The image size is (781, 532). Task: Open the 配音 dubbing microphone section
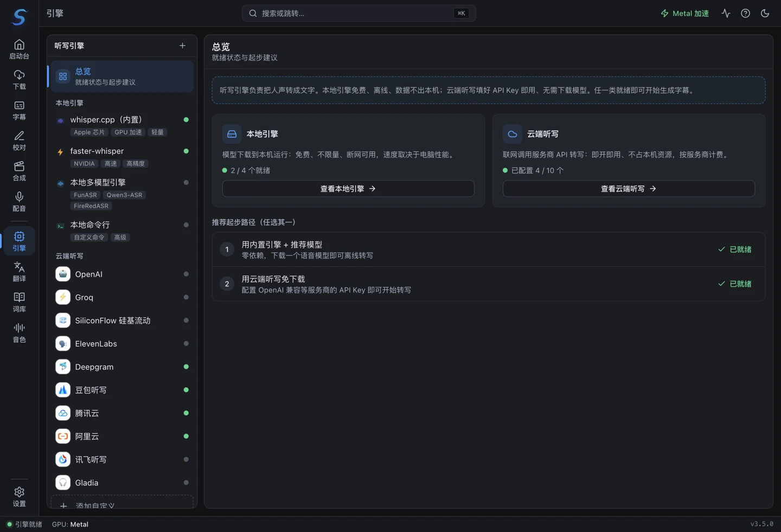(19, 201)
